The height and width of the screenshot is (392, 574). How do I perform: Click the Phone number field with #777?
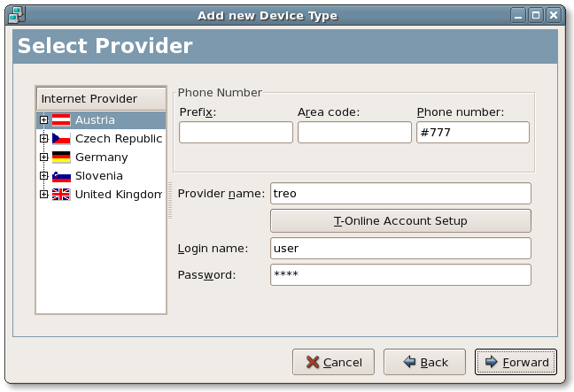[x=473, y=133]
